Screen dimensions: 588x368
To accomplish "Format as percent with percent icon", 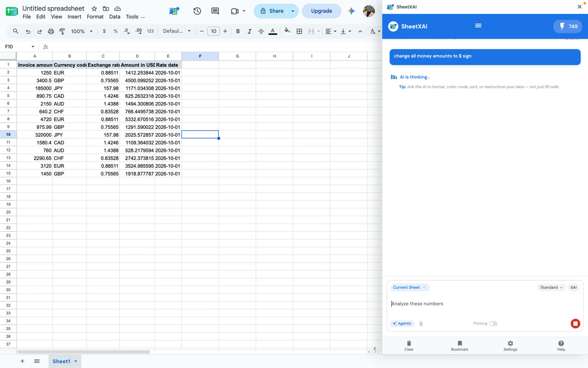I will point(116,31).
